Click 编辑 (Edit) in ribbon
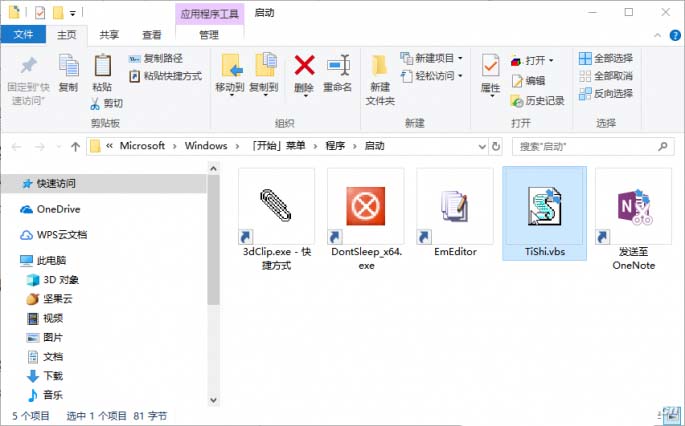Screen dimensions: 685x426 tap(528, 80)
